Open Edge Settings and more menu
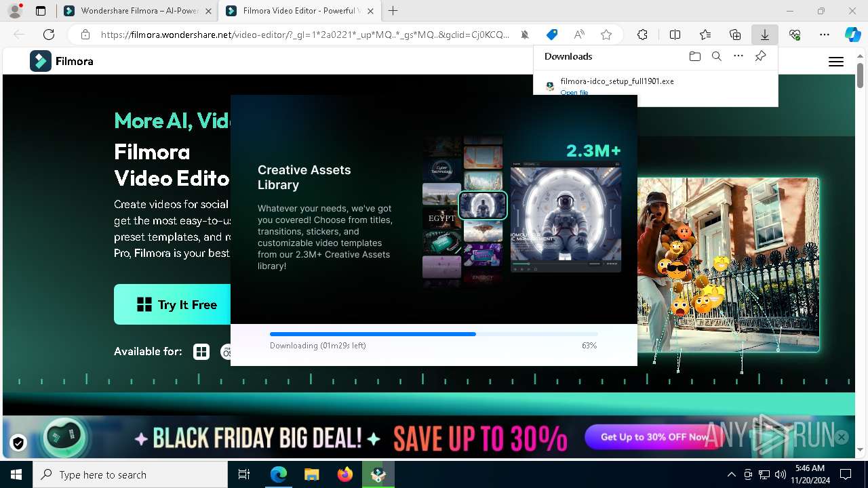This screenshot has height=488, width=868. 825,35
